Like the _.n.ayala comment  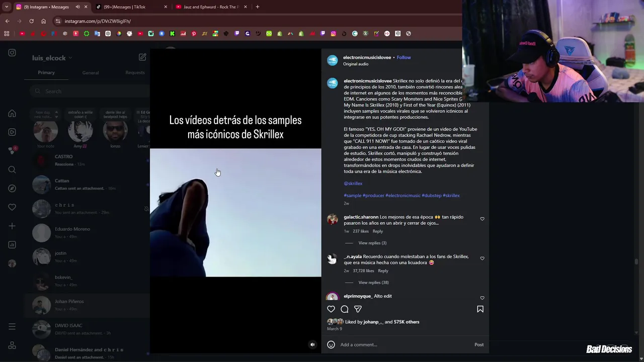tap(482, 258)
